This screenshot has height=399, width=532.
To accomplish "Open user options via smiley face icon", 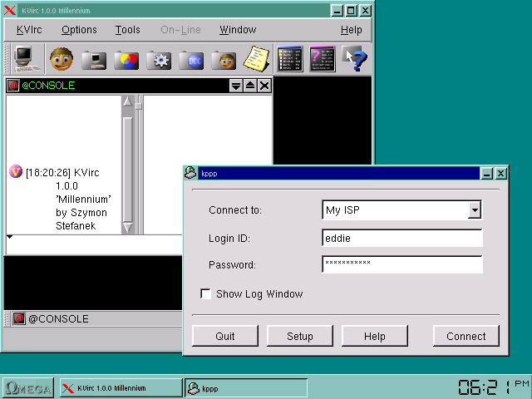I will 62,59.
